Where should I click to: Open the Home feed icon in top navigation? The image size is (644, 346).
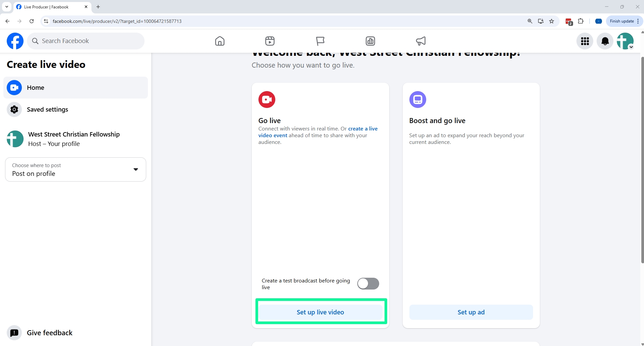point(220,41)
